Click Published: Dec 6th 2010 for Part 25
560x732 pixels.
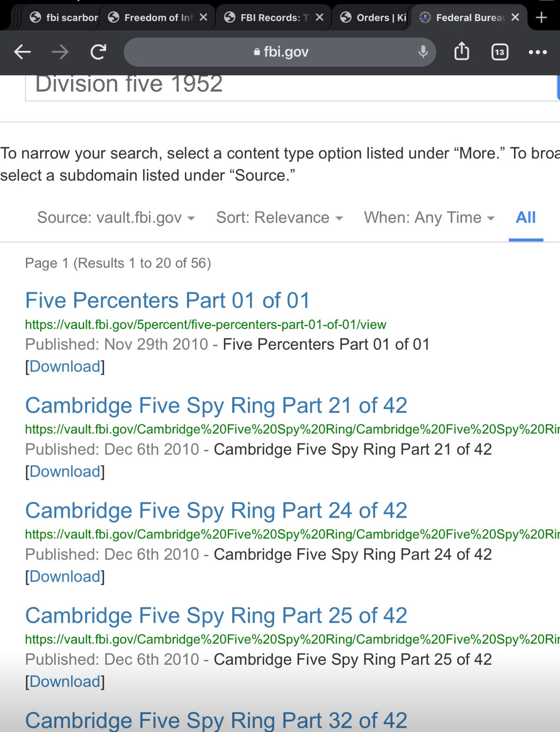pos(112,660)
